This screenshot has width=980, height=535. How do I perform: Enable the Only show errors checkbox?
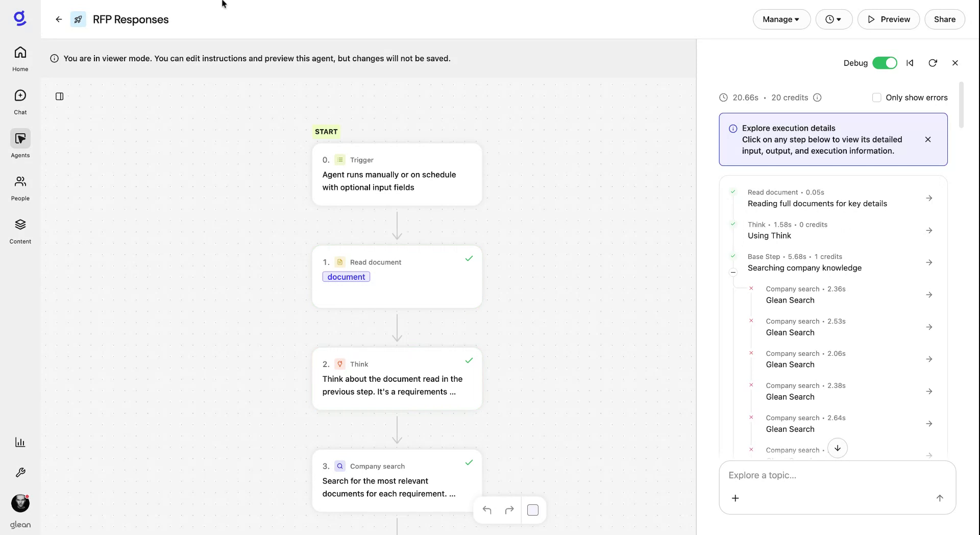pyautogui.click(x=877, y=97)
